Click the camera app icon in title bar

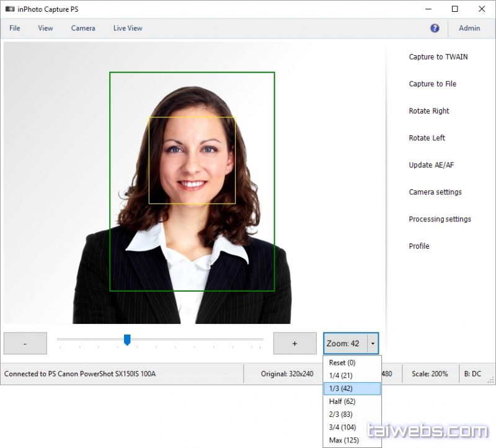click(x=9, y=9)
